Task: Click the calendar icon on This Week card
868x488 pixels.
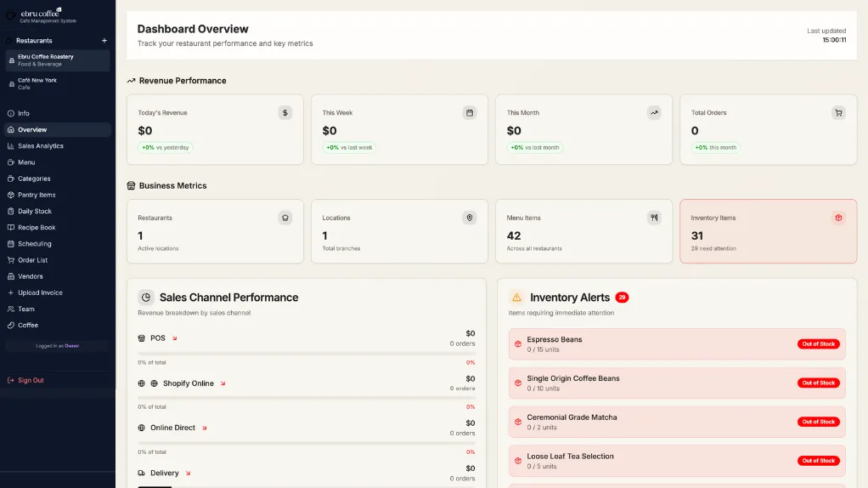Action: (x=470, y=112)
